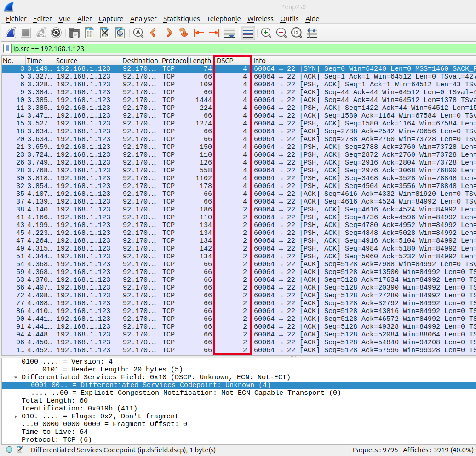
Task: Jump to the first packet
Action: pyautogui.click(x=199, y=33)
